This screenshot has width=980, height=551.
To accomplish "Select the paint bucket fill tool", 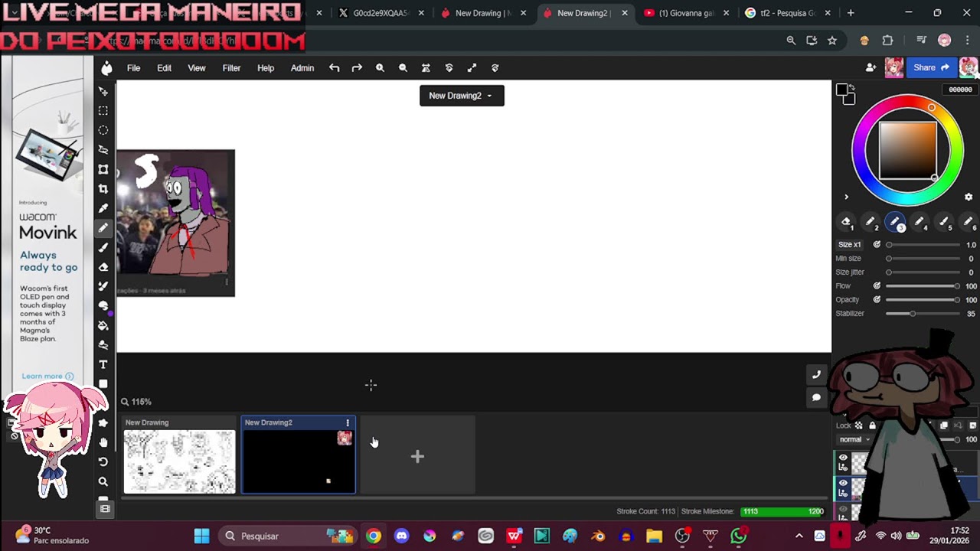I will click(103, 325).
